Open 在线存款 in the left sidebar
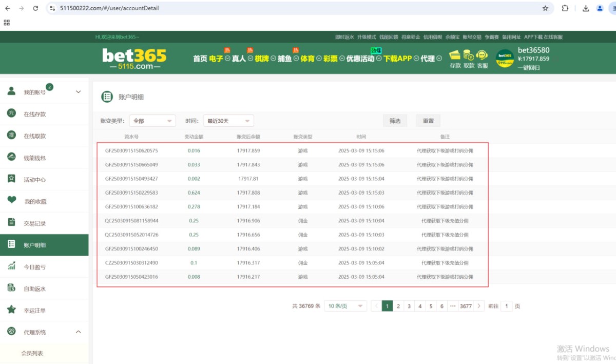616x364 pixels. click(34, 114)
